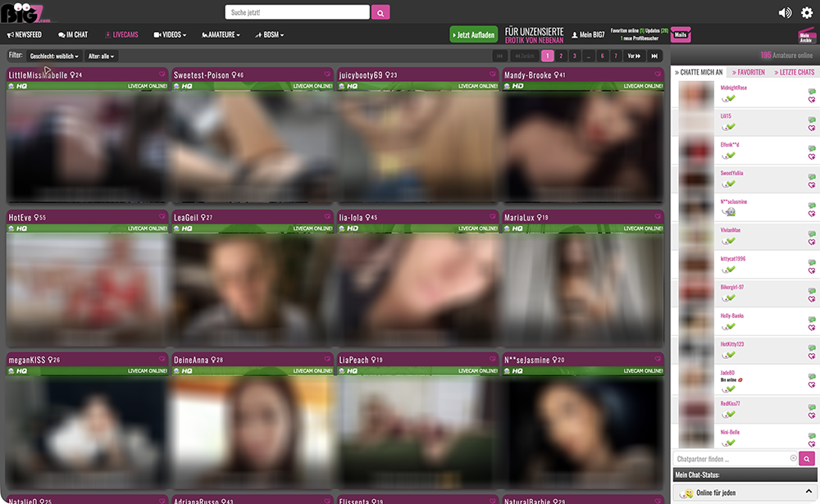The height and width of the screenshot is (504, 820).
Task: Select the LIVECAMS menu item
Action: pyautogui.click(x=121, y=34)
